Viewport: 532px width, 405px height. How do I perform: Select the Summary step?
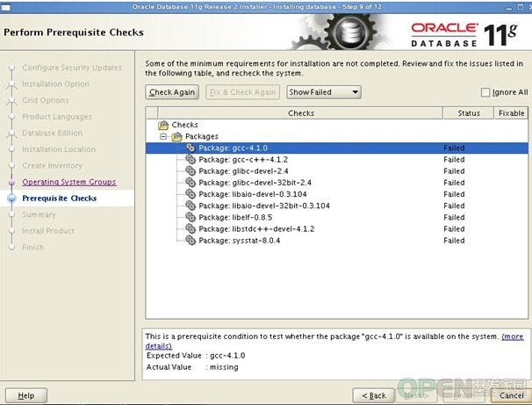[x=39, y=214]
